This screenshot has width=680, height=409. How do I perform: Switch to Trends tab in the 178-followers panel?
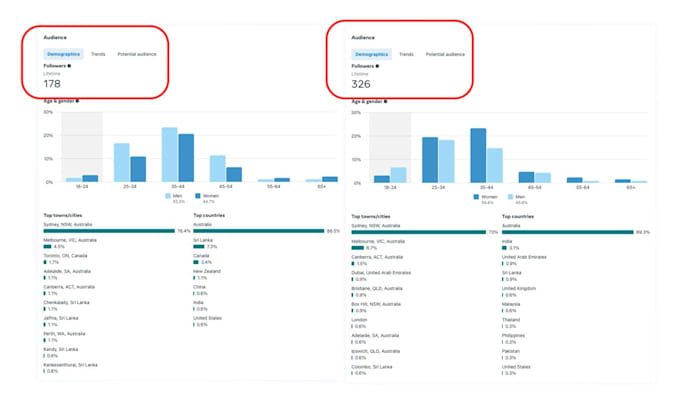click(x=98, y=54)
